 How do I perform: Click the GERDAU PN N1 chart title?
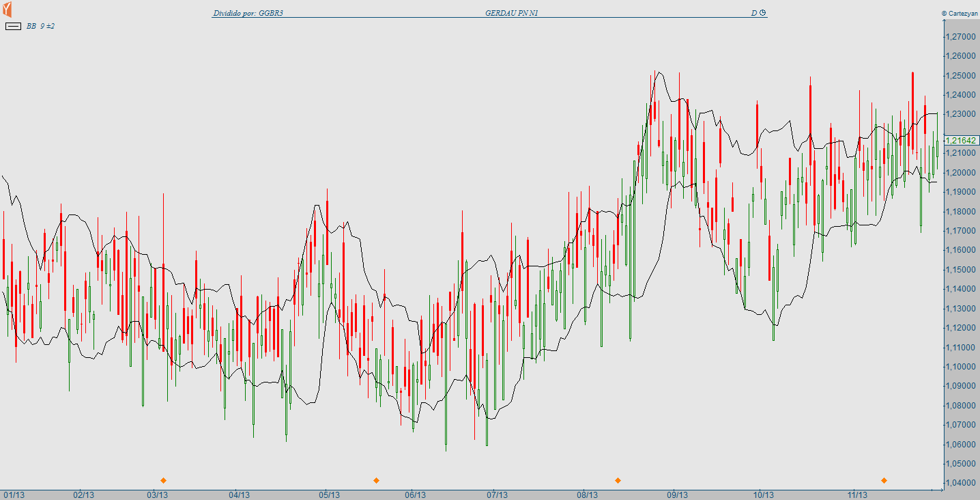tap(513, 13)
